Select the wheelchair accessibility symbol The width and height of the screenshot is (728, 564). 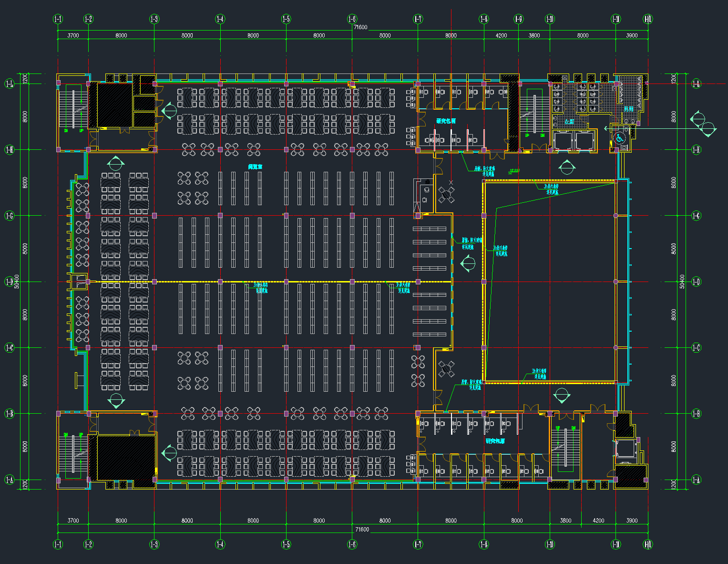619,139
